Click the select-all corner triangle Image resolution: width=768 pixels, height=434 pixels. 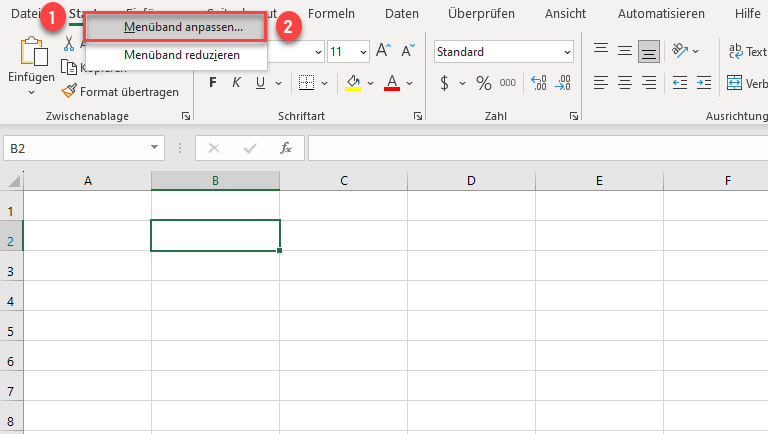click(x=13, y=181)
